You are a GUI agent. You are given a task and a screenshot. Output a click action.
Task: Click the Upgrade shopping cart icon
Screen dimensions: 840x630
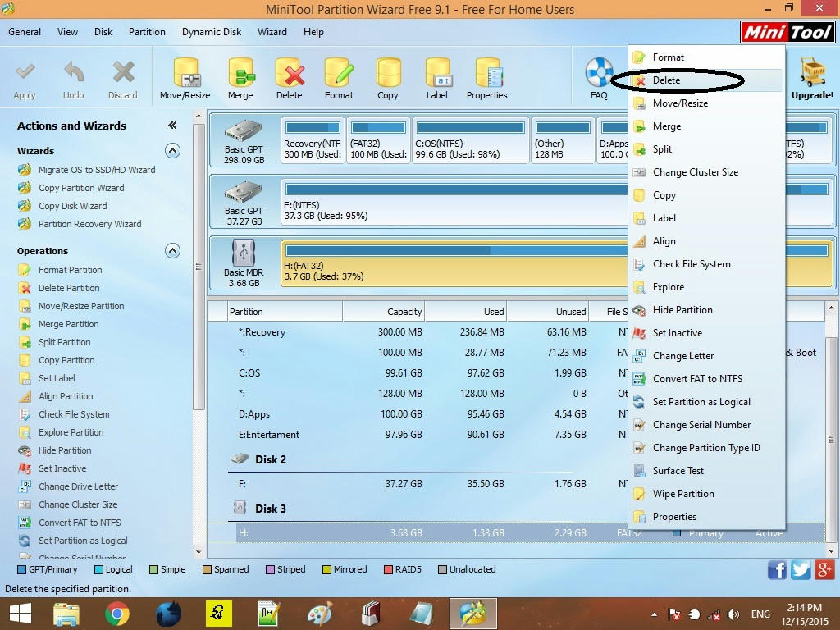[813, 72]
